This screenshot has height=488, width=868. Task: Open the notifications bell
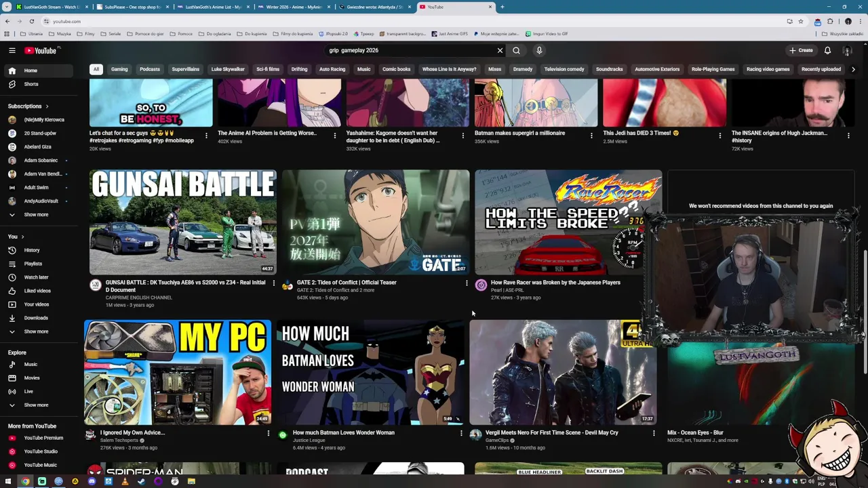[x=827, y=50]
